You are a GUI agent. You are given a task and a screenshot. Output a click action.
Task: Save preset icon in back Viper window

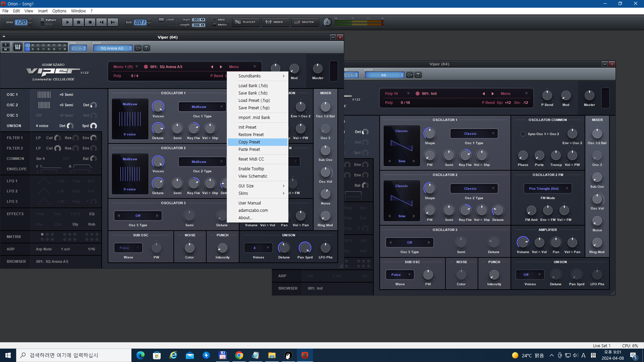(418, 75)
